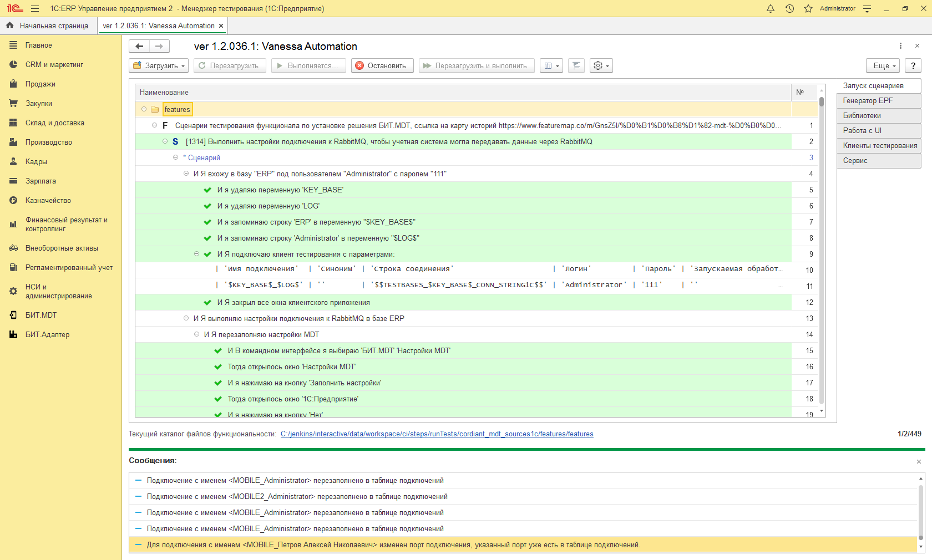Open history clock icon in title bar
Screen dimensions: 932x560
789,8
